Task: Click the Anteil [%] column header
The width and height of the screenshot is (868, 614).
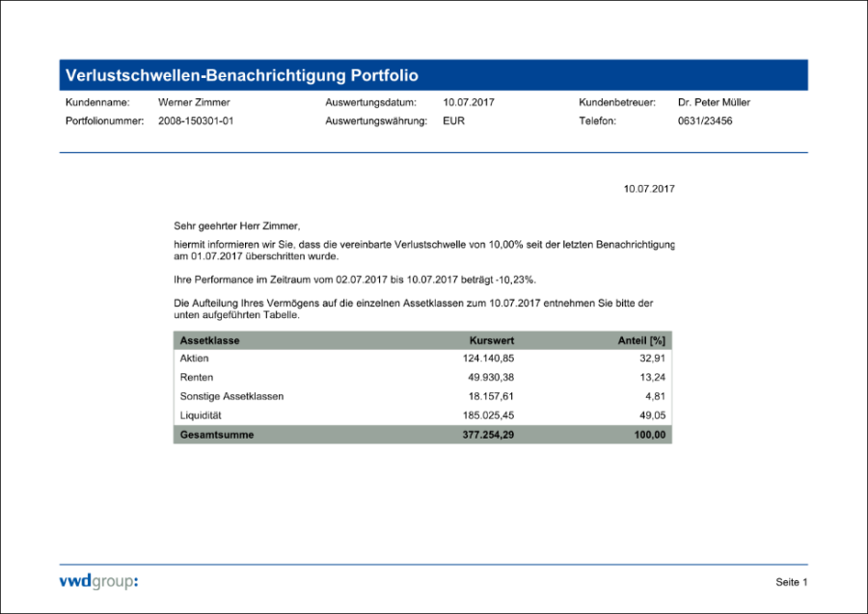Action: (x=641, y=340)
